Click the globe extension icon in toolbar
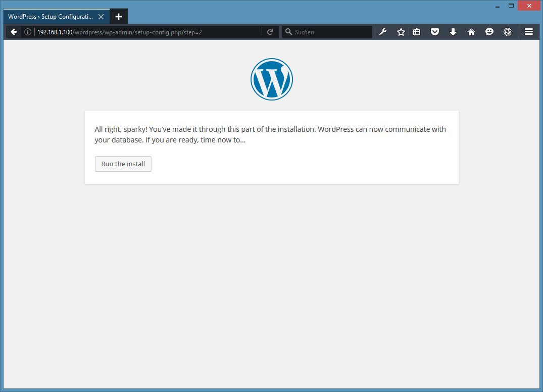The height and width of the screenshot is (392, 543). [507, 32]
